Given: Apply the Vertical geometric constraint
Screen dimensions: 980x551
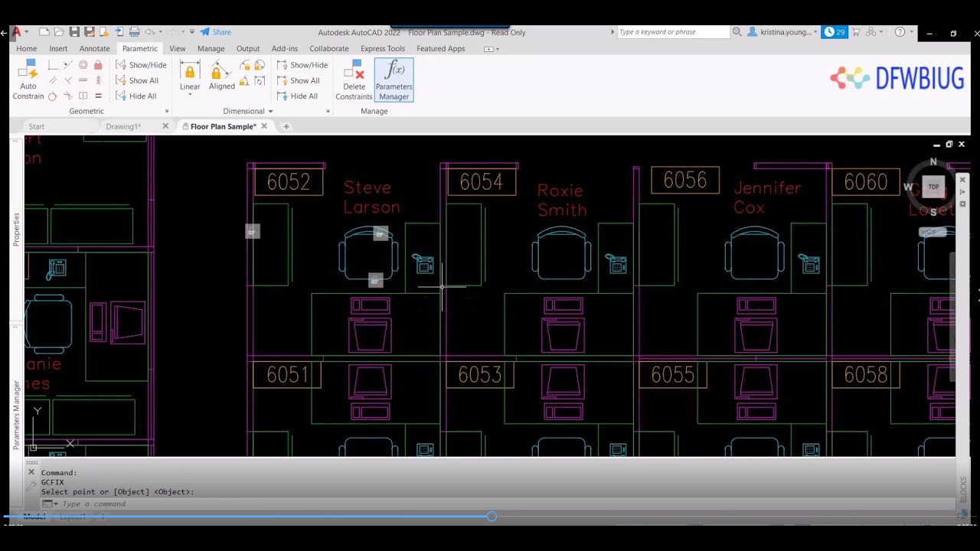Looking at the screenshot, I should [98, 80].
